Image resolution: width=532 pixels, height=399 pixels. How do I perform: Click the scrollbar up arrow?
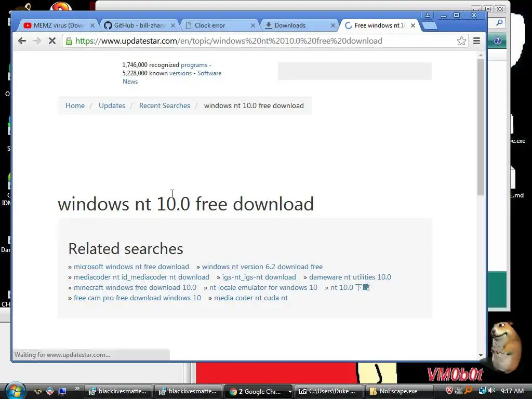[481, 55]
